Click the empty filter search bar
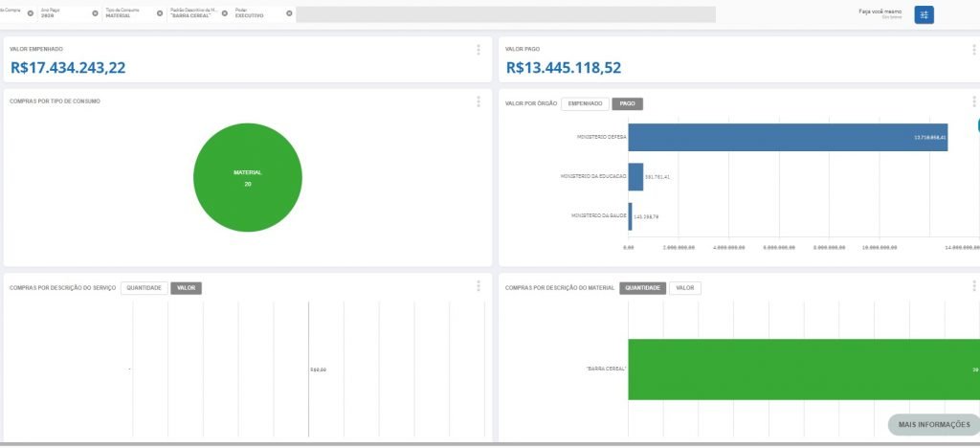The image size is (980, 448). click(505, 14)
